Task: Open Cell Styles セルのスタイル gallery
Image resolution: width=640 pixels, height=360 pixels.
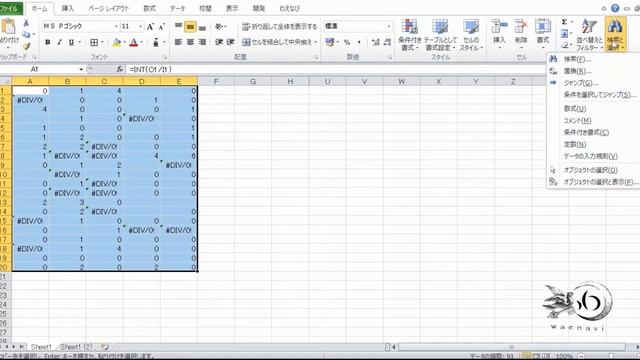Action: [471, 35]
